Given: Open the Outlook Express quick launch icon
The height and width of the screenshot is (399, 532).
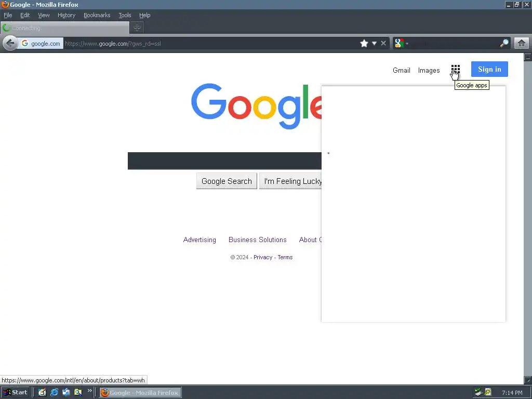Looking at the screenshot, I should click(x=66, y=392).
